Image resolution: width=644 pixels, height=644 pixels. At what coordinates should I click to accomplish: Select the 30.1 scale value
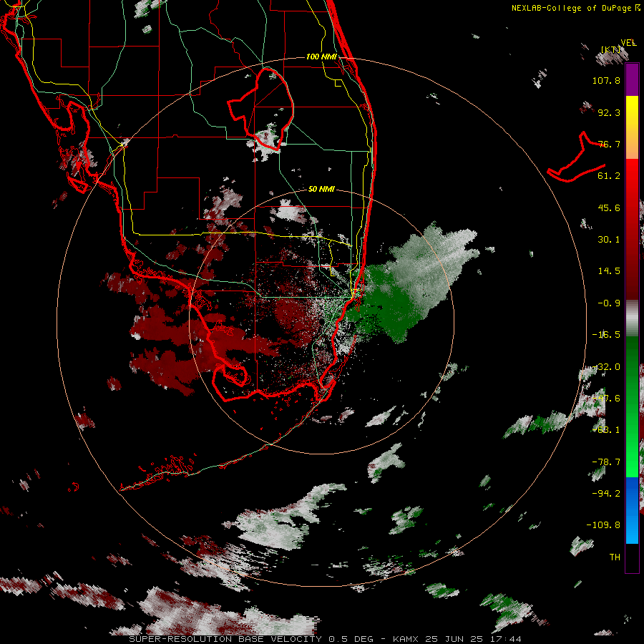click(609, 240)
